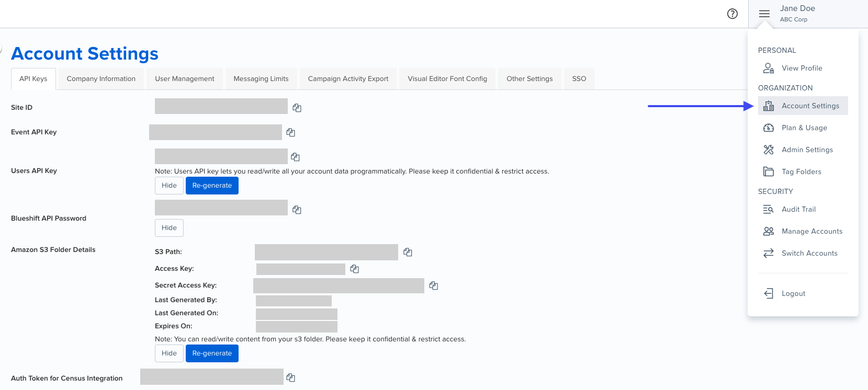Click the Site ID value field

click(221, 106)
